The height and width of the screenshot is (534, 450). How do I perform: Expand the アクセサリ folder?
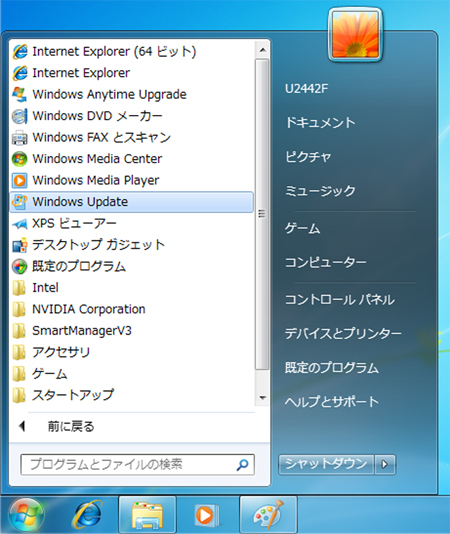[x=131, y=352]
